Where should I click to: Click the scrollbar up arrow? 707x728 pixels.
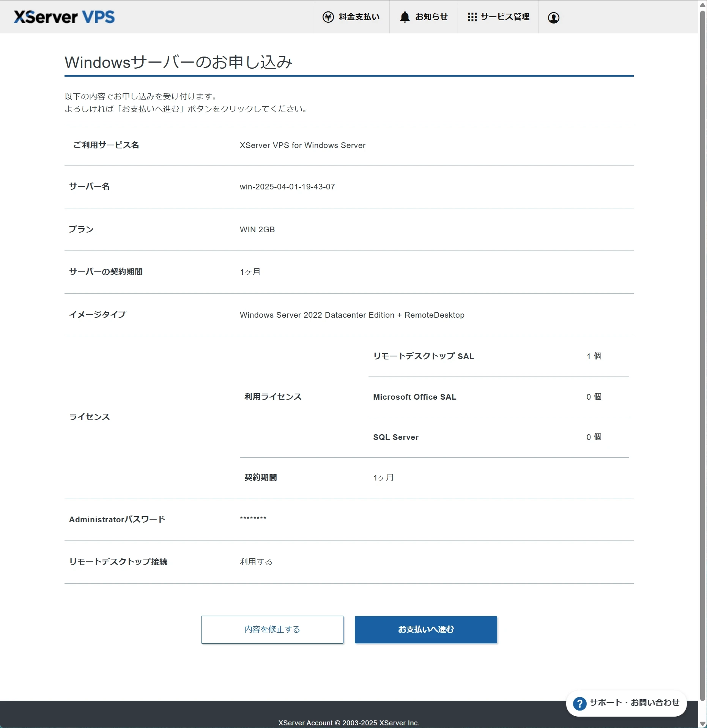(x=702, y=5)
